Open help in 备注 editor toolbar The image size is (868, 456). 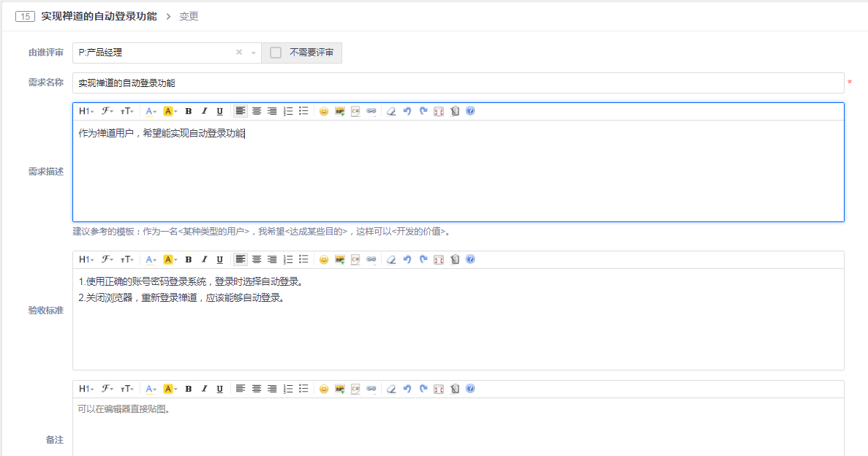coord(470,389)
